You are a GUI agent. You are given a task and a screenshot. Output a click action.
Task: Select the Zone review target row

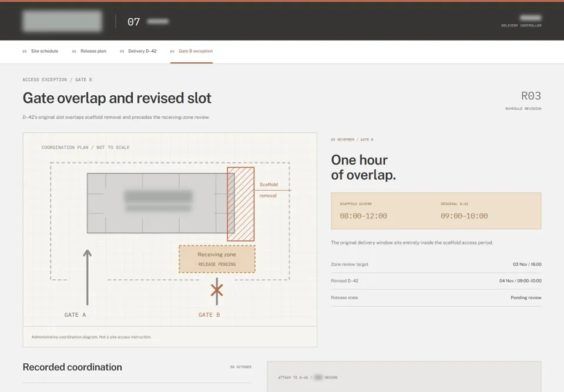(x=436, y=264)
